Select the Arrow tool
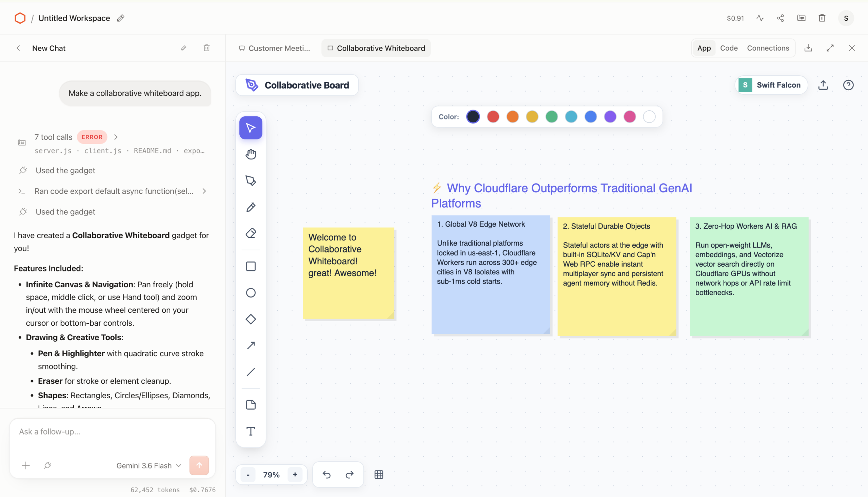This screenshot has height=497, width=868. [251, 345]
